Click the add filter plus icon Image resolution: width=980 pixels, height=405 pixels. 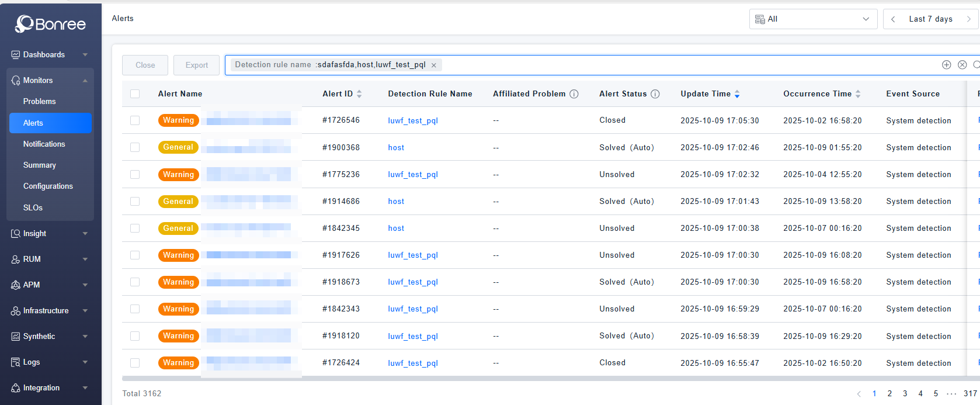coord(946,65)
